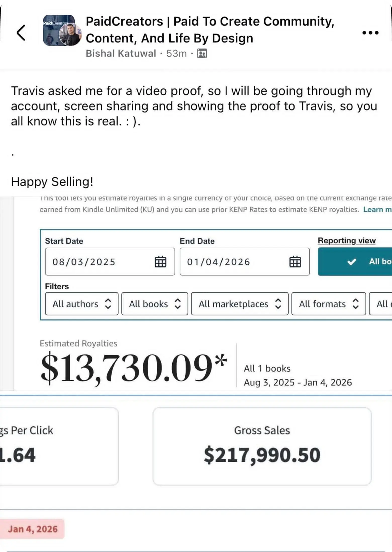Viewport: 392px width, 552px height.
Task: Tap the back arrow icon
Action: tap(21, 33)
